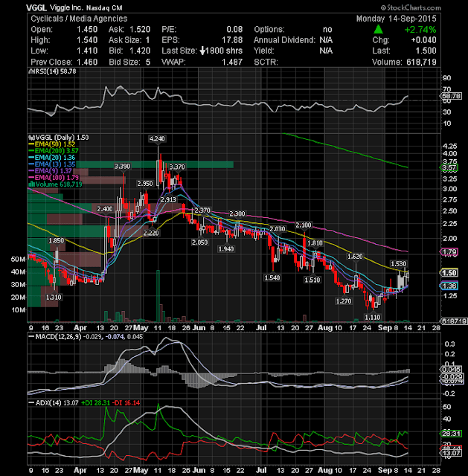Click the 1.79 magenta tag on price axis
The width and height of the screenshot is (468, 476).
click(449, 252)
